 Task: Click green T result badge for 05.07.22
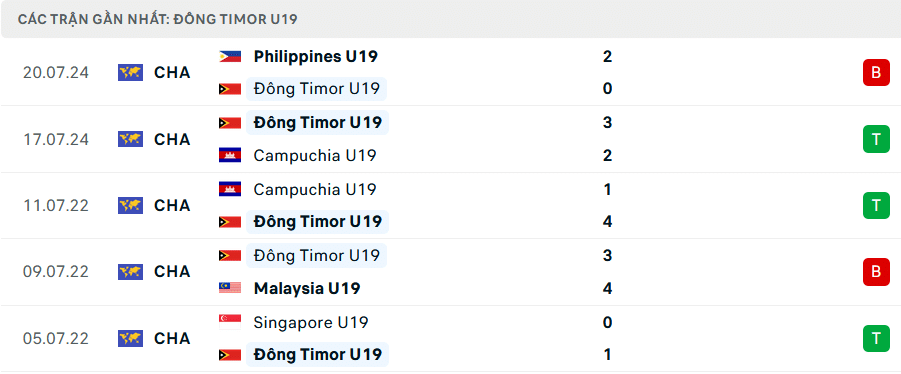(876, 338)
